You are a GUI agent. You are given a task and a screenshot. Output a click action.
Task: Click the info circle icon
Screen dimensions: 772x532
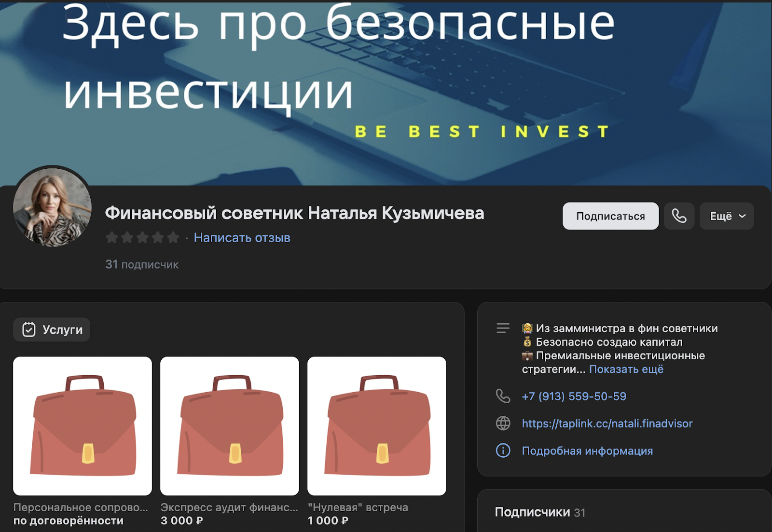tap(503, 450)
